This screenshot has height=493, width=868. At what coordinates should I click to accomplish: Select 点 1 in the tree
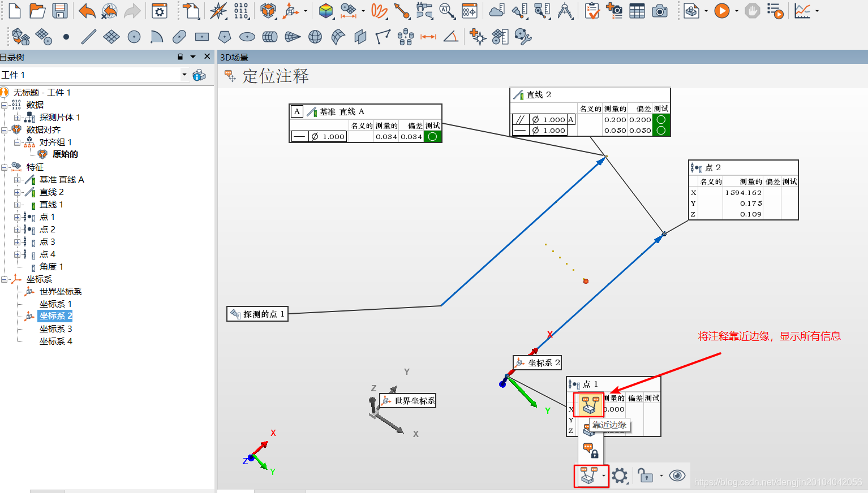[48, 217]
